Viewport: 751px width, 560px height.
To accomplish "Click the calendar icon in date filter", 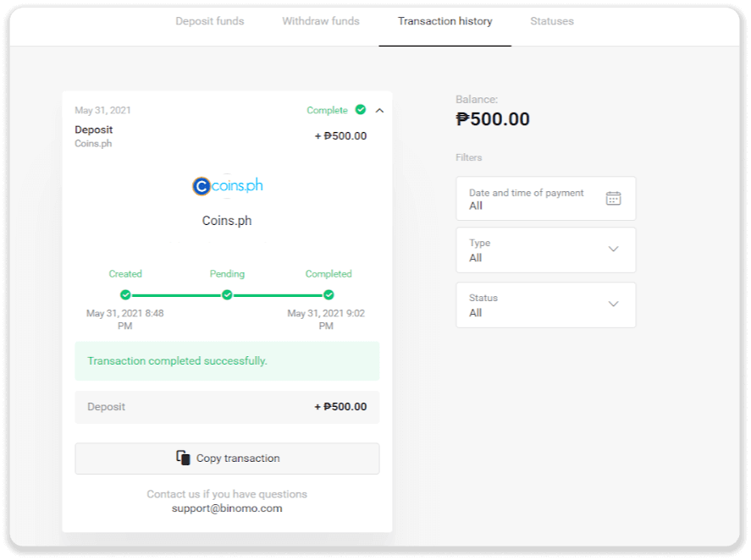I will [614, 199].
